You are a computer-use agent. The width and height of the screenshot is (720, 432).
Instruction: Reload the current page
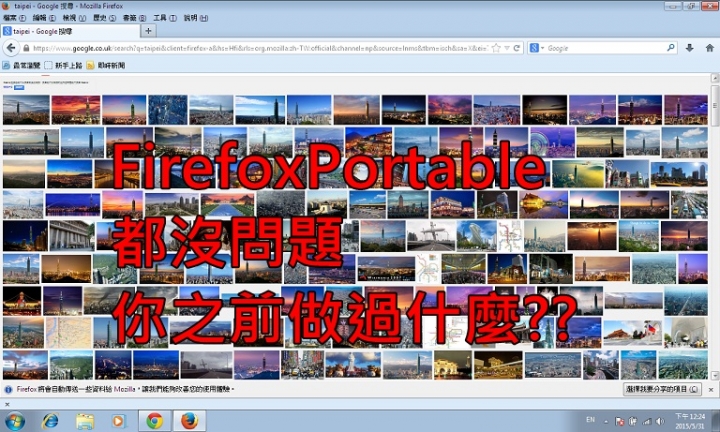click(517, 48)
